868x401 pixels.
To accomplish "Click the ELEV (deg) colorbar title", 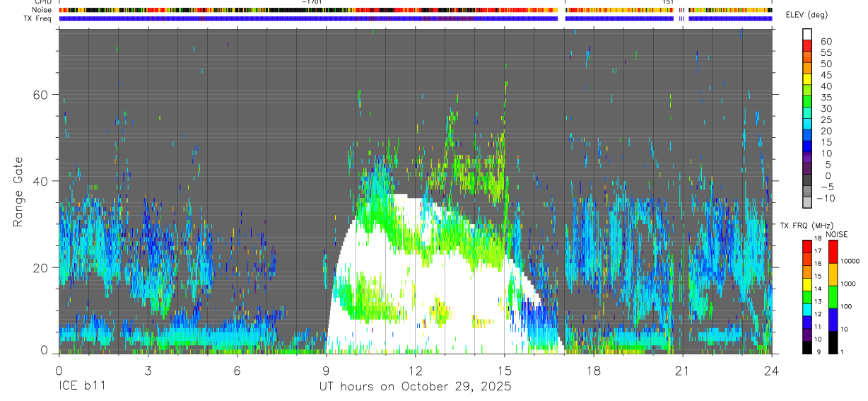I will point(807,16).
